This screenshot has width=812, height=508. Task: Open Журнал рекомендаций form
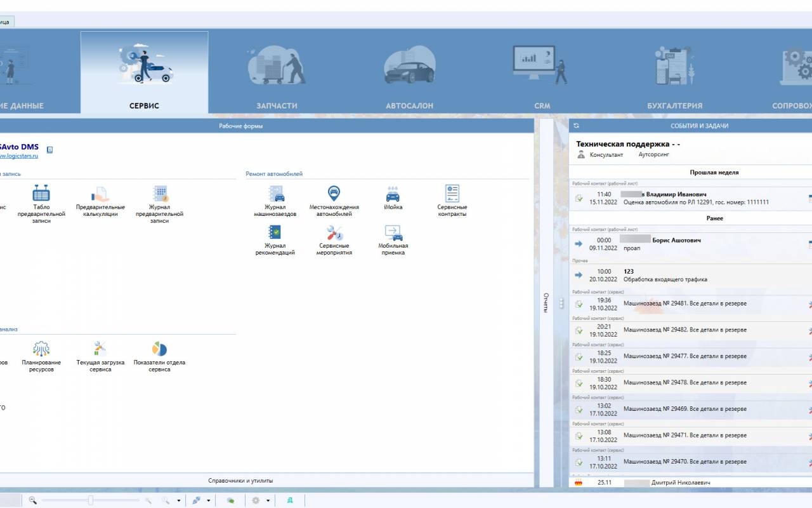coord(275,240)
